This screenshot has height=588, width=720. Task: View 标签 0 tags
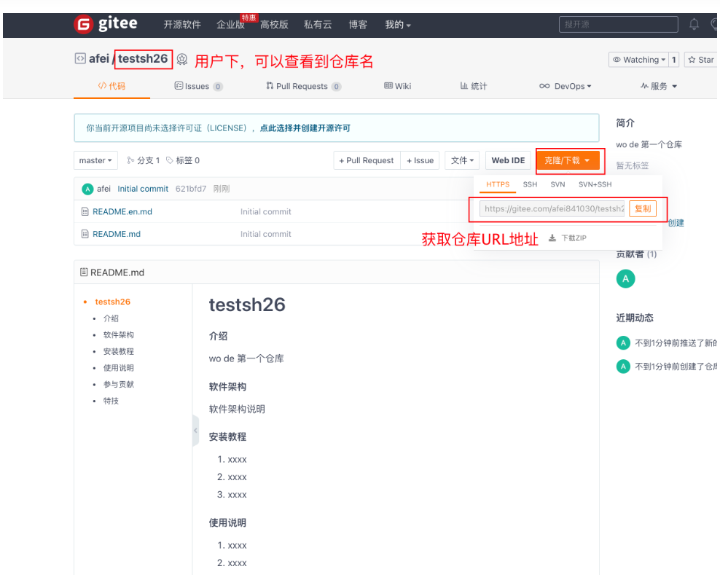click(x=183, y=160)
